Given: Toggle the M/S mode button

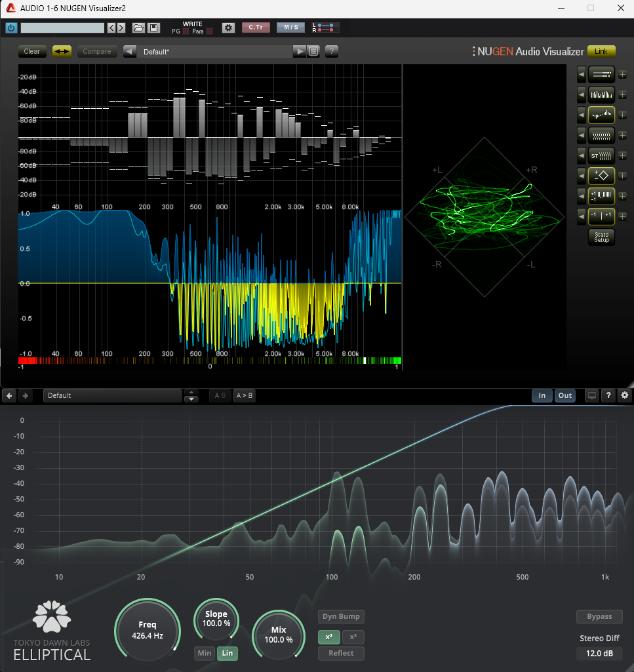Looking at the screenshot, I should (x=290, y=28).
